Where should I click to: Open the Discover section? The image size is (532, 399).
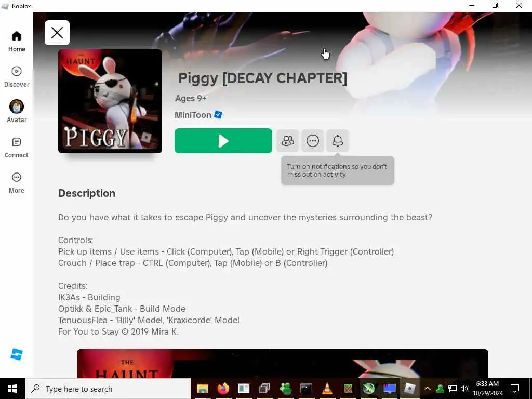tap(17, 77)
